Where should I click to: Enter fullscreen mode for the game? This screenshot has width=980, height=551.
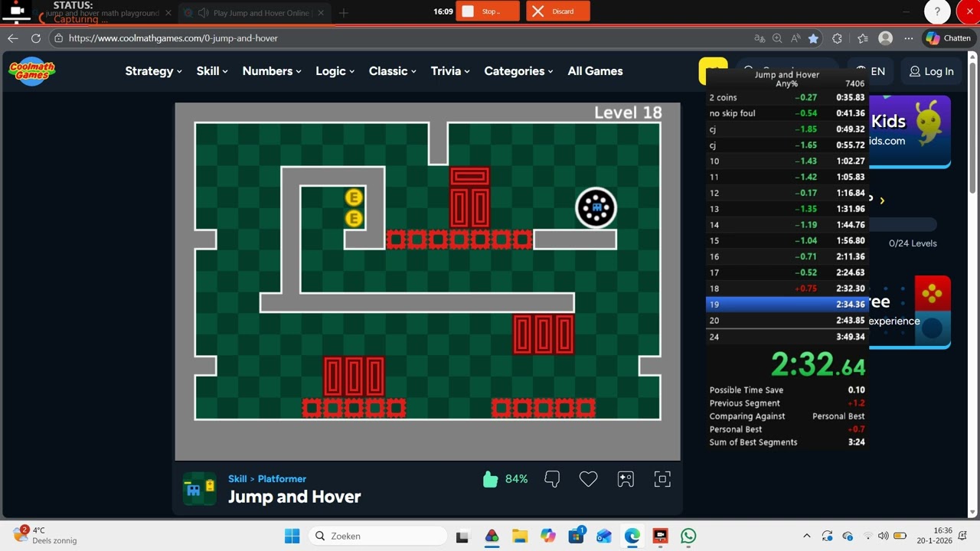662,479
